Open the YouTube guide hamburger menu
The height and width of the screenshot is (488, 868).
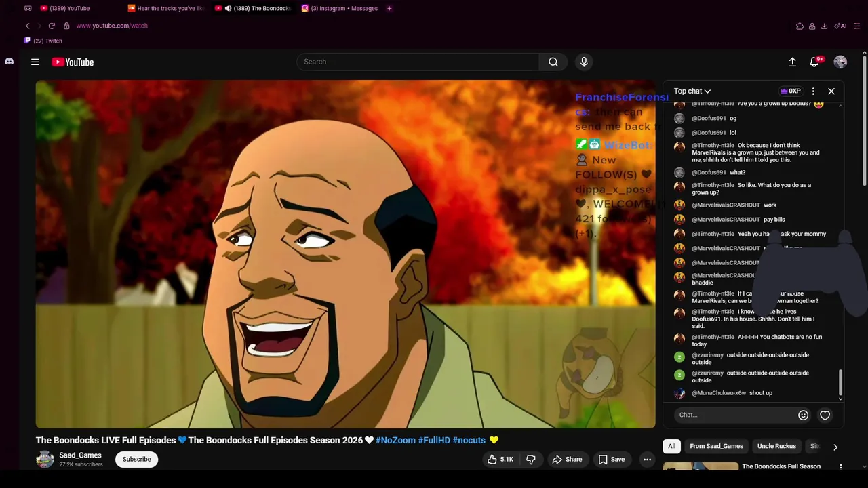35,62
